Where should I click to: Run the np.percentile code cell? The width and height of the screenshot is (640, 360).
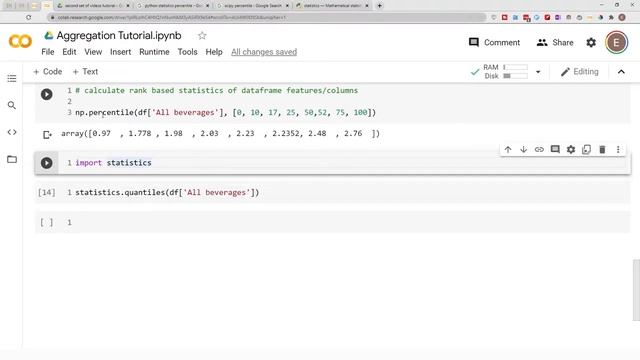coord(47,94)
